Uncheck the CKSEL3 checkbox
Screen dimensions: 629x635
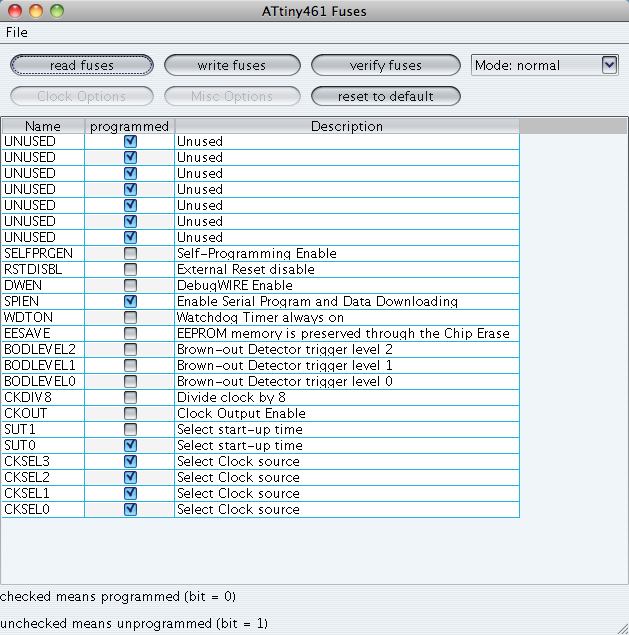pyautogui.click(x=130, y=461)
